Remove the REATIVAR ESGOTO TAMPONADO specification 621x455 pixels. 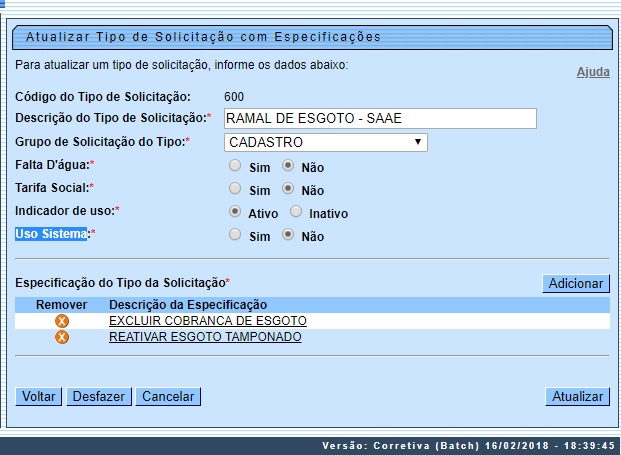(61, 338)
